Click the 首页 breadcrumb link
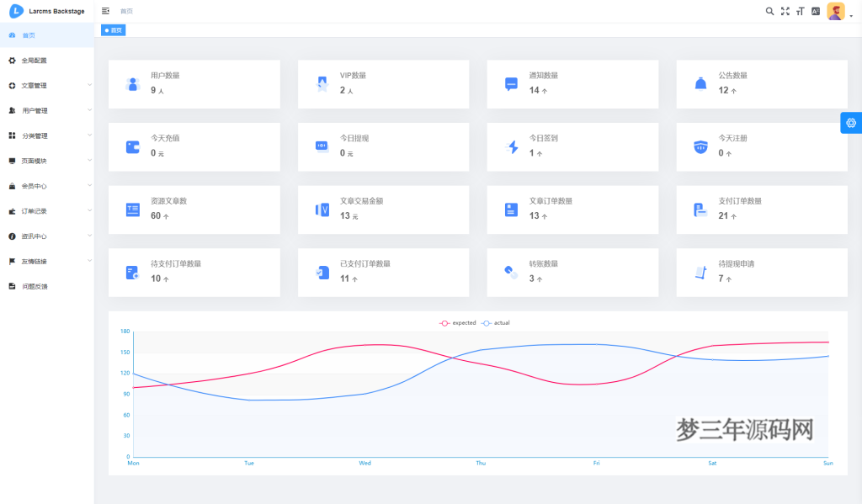 pyautogui.click(x=126, y=11)
